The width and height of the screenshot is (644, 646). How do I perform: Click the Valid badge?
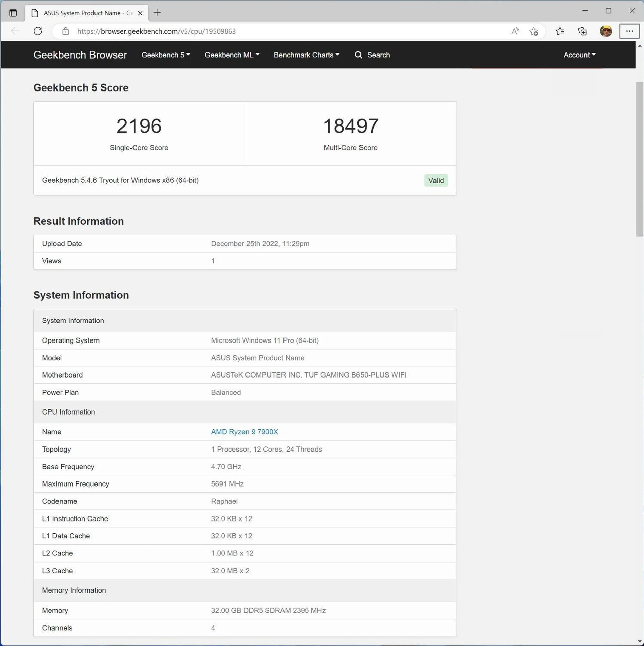pos(436,181)
